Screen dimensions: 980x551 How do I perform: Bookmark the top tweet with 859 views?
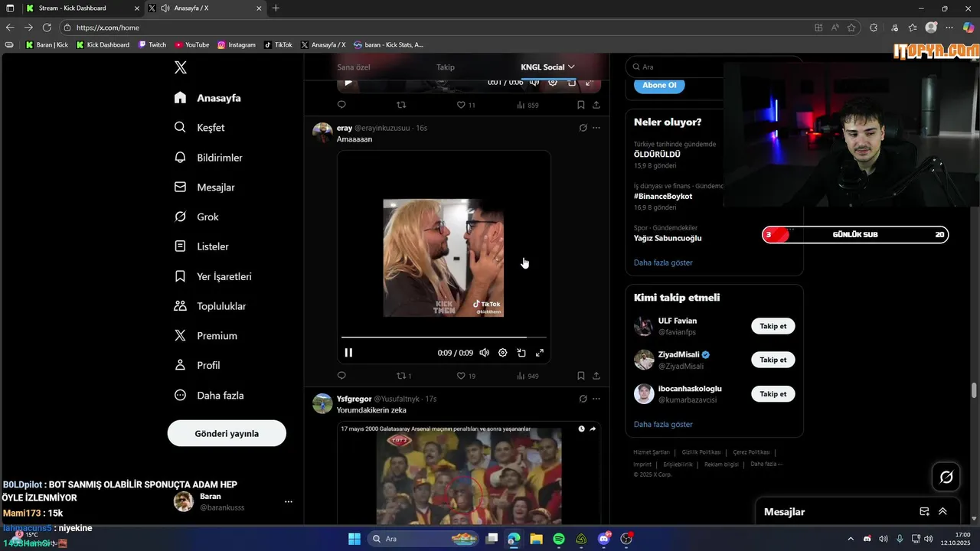(x=581, y=105)
